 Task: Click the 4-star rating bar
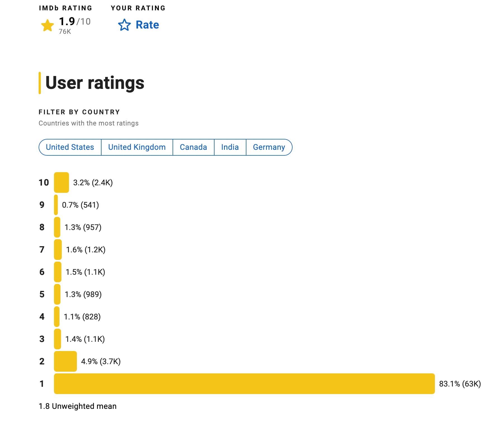[x=57, y=317]
